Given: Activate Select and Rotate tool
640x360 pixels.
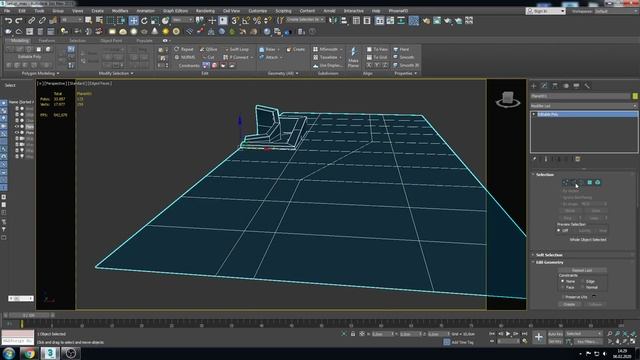Looking at the screenshot, I should [144, 20].
